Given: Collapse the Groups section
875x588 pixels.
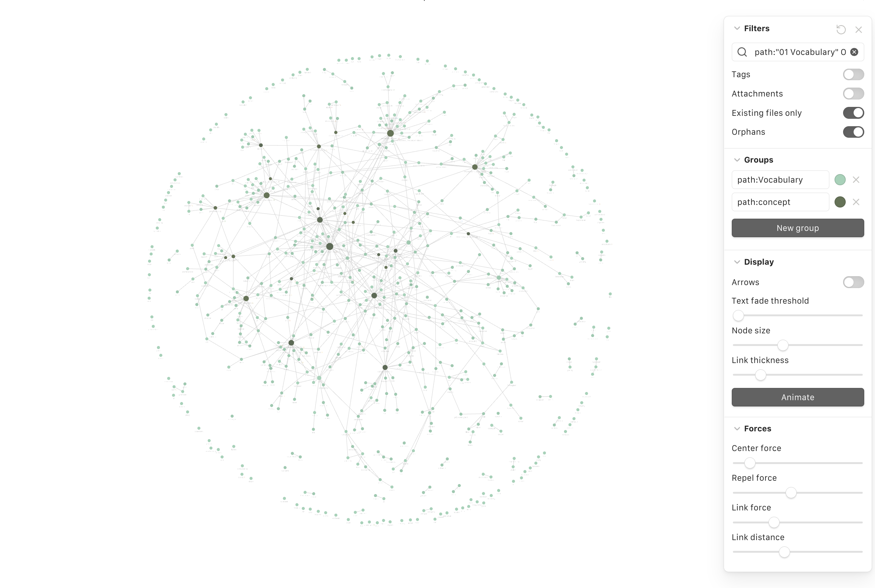Looking at the screenshot, I should click(737, 160).
